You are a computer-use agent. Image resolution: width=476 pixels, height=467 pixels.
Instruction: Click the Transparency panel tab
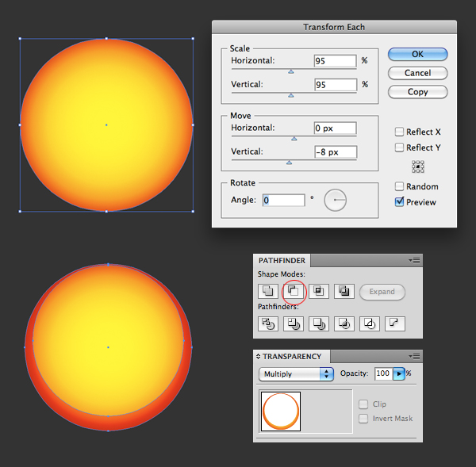(290, 357)
